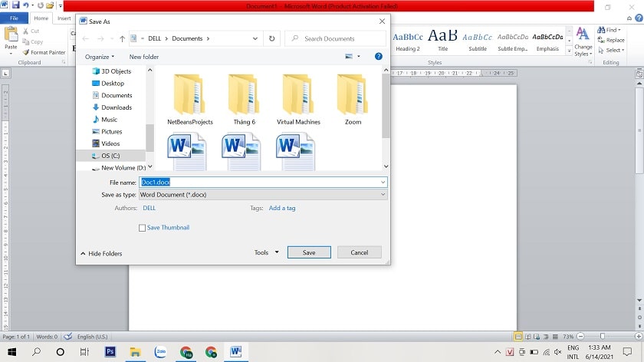The width and height of the screenshot is (644, 362).
Task: Select Downloads in the navigation pane
Action: pos(117,107)
